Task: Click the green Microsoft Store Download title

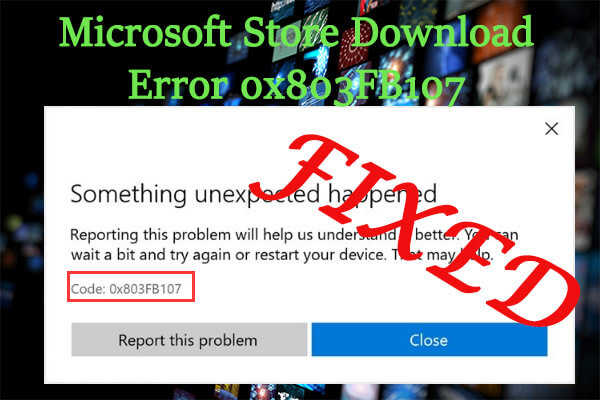Action: (296, 33)
